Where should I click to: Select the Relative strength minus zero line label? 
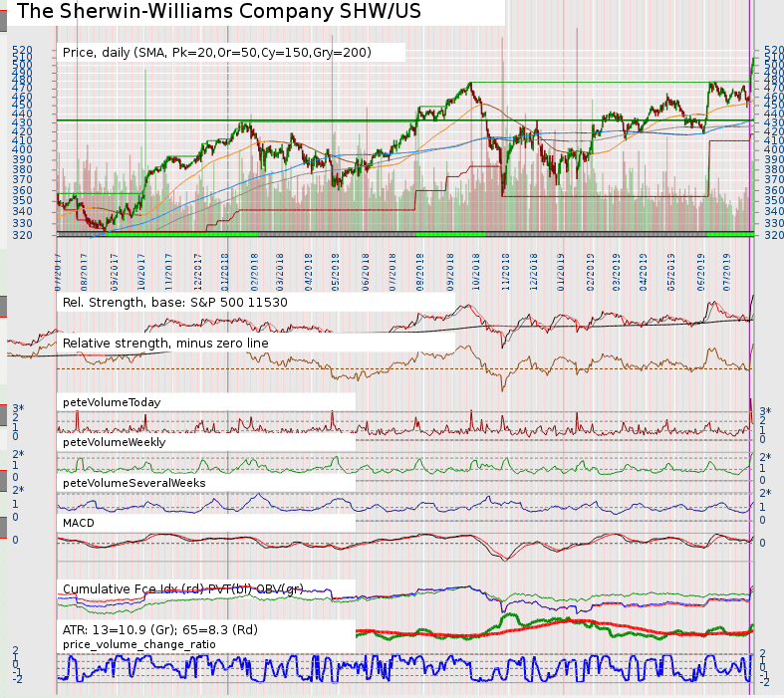165,344
